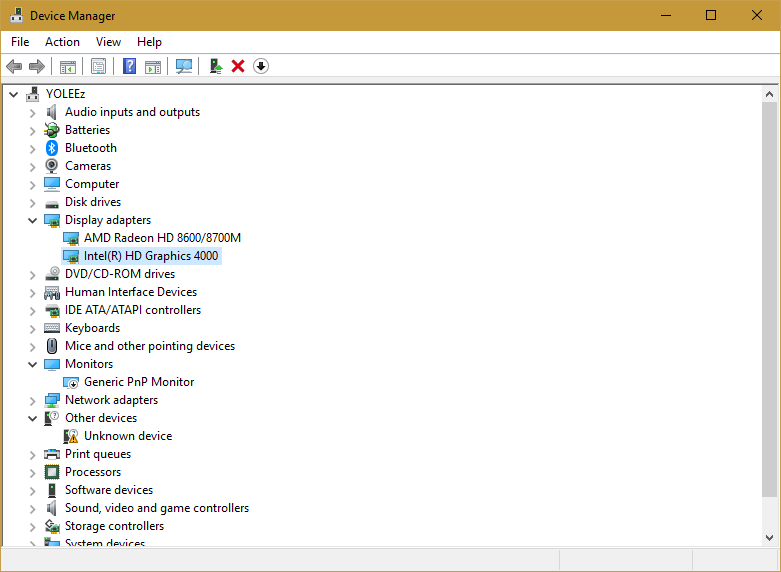Screen dimensions: 781x572
Task: Click the Network adapters icon
Action: [52, 400]
